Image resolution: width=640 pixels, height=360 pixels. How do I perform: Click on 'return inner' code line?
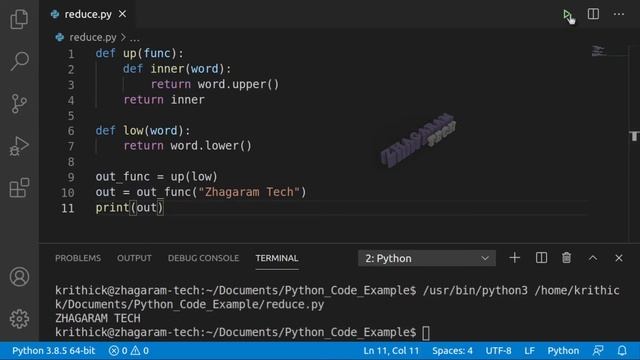[x=164, y=100]
